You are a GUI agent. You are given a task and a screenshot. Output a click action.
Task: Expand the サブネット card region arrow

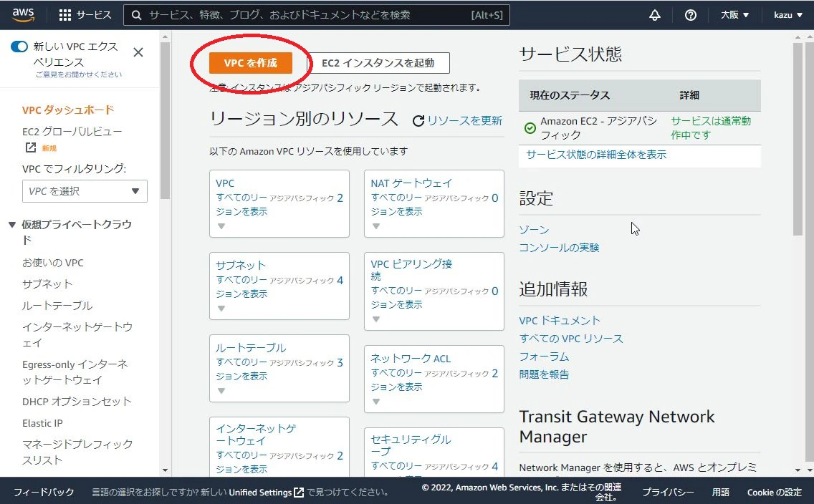point(221,309)
